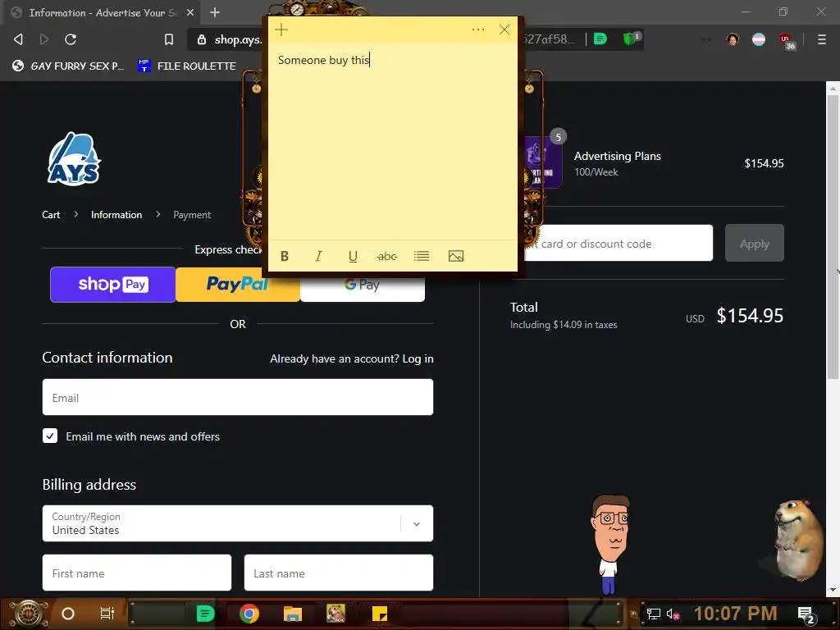Screen dimensions: 840x630
Task: Pay with Shop Pay button
Action: [113, 285]
